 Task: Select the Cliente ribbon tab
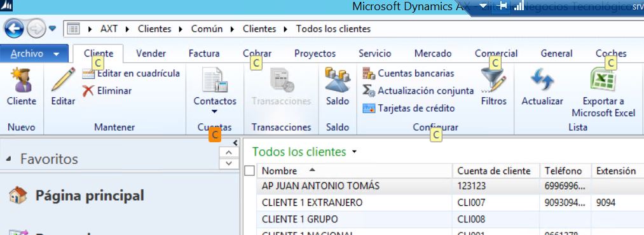[x=99, y=53]
